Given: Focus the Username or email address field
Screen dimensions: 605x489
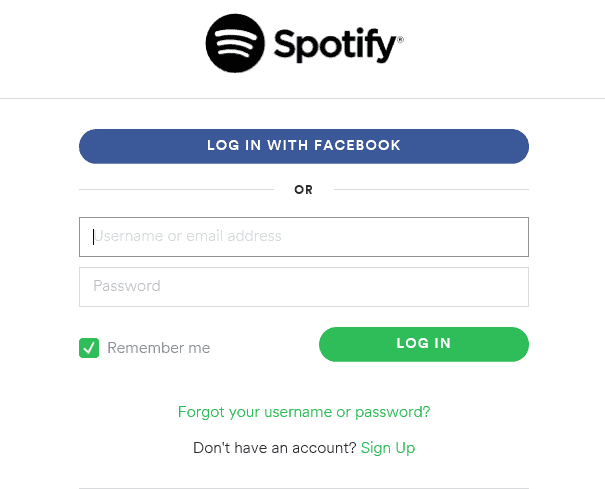Looking at the screenshot, I should click(x=304, y=237).
